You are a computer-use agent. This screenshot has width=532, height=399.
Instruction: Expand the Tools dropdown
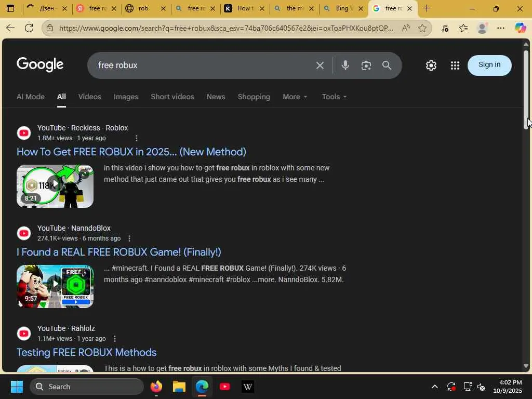click(x=334, y=97)
